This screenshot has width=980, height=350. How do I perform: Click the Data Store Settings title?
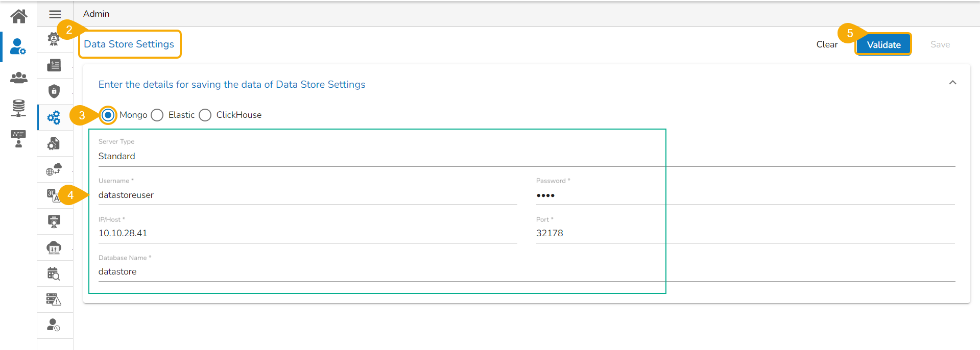coord(129,44)
